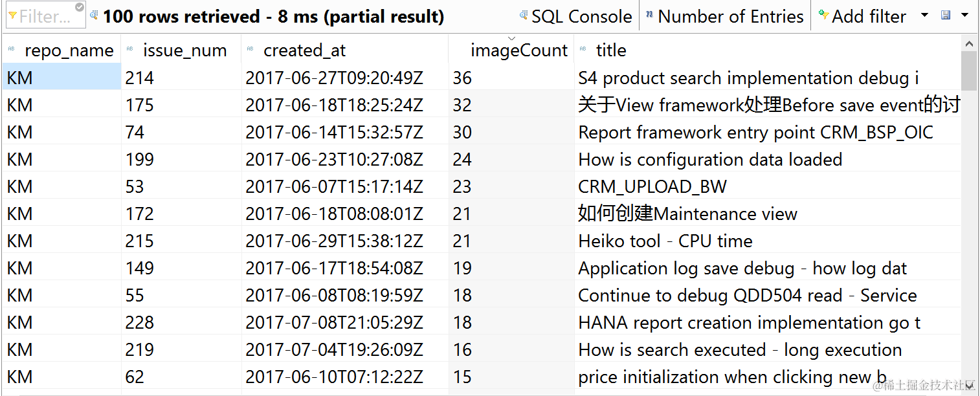Image resolution: width=980 pixels, height=396 pixels.
Task: Select the row with issue number 214
Action: pos(140,78)
